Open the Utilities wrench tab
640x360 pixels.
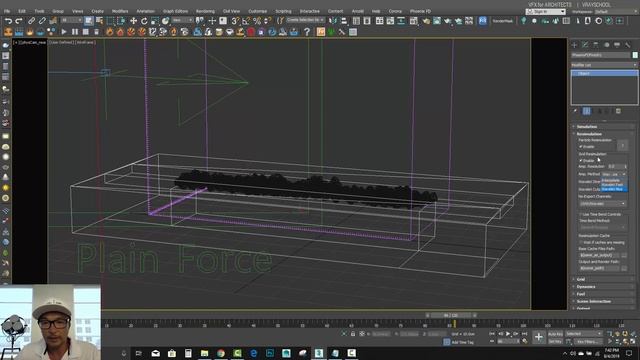click(x=628, y=45)
